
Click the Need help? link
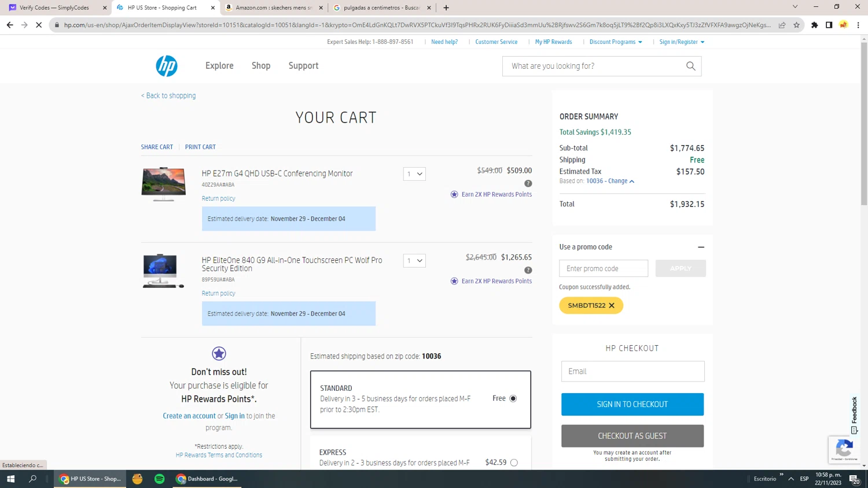click(x=444, y=42)
